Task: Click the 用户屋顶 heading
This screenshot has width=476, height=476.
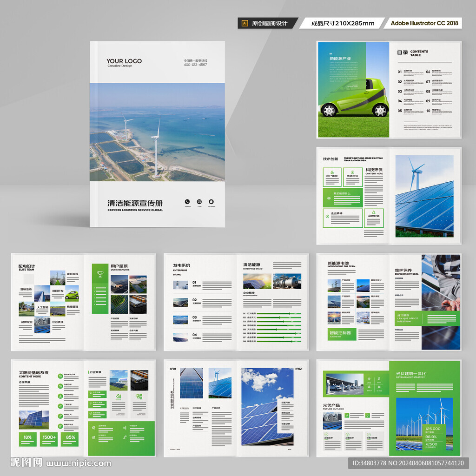Action: pos(119,266)
